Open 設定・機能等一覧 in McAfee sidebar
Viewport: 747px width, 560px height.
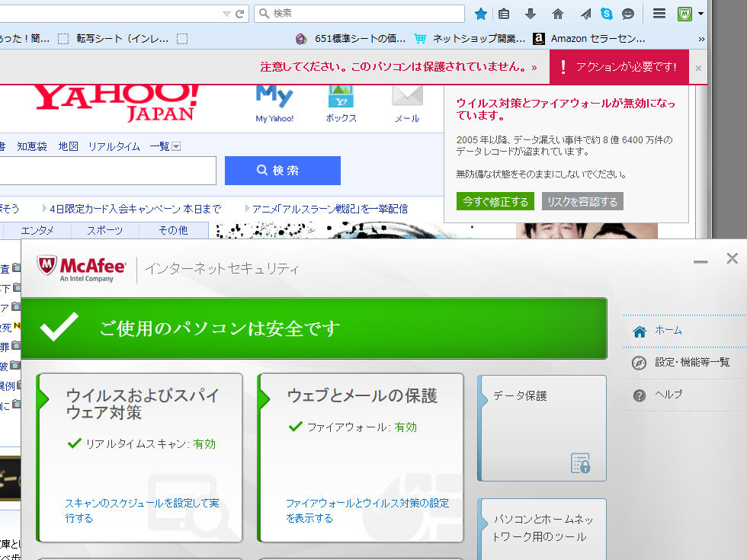pos(692,363)
